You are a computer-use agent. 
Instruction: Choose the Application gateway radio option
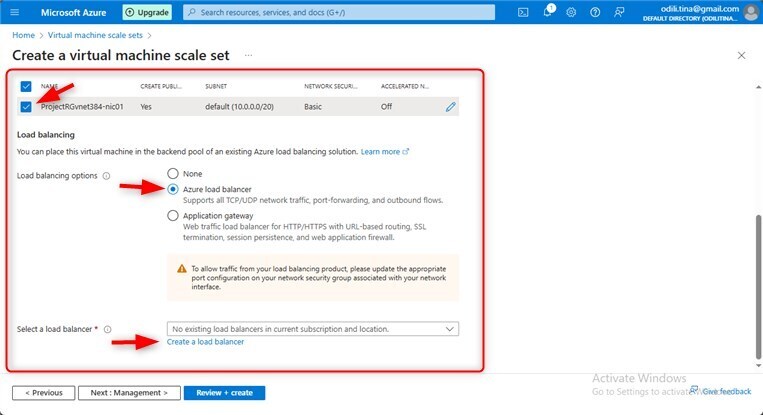click(173, 215)
